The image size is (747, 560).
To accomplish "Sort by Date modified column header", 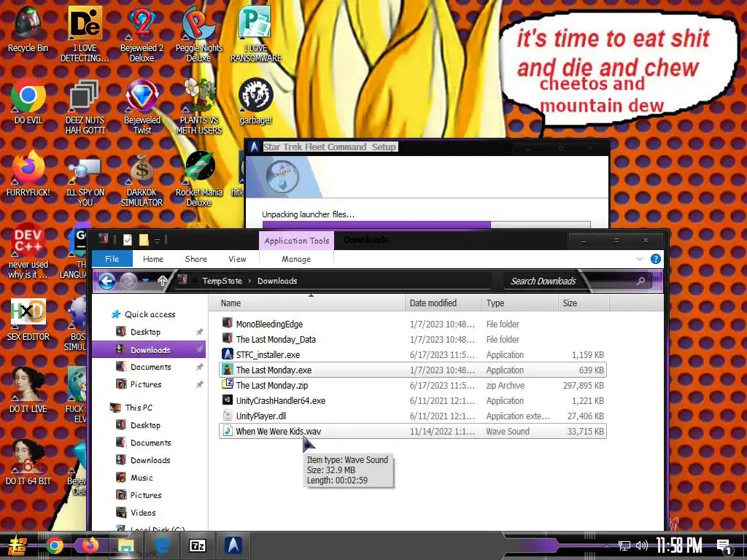I will point(443,303).
